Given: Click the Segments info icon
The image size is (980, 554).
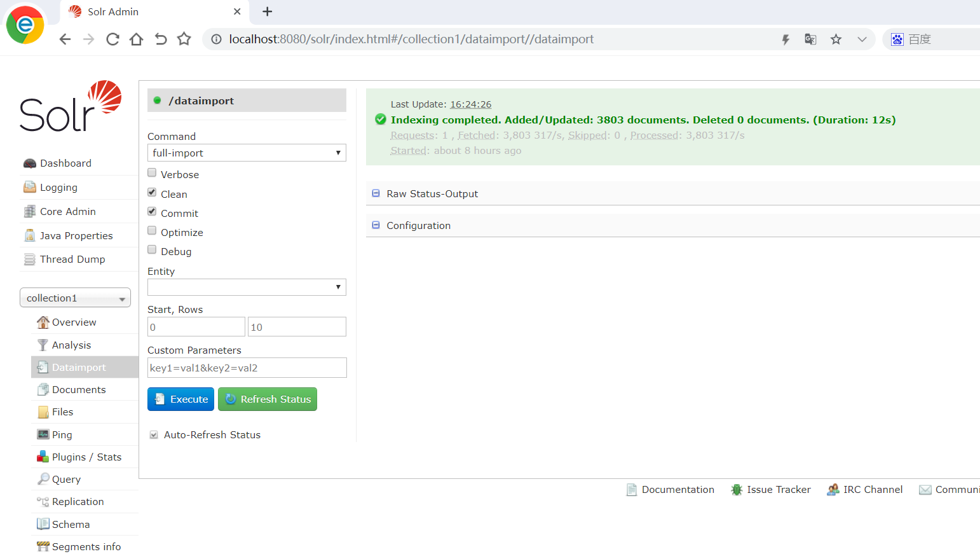Looking at the screenshot, I should (x=43, y=546).
